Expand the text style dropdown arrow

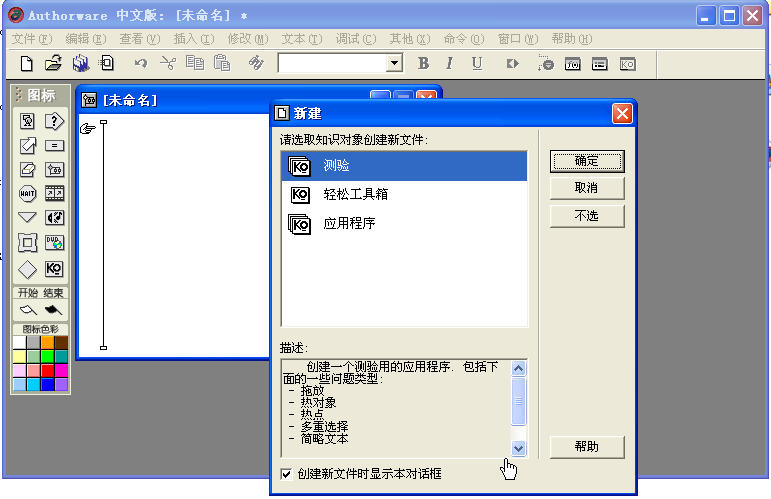point(394,63)
